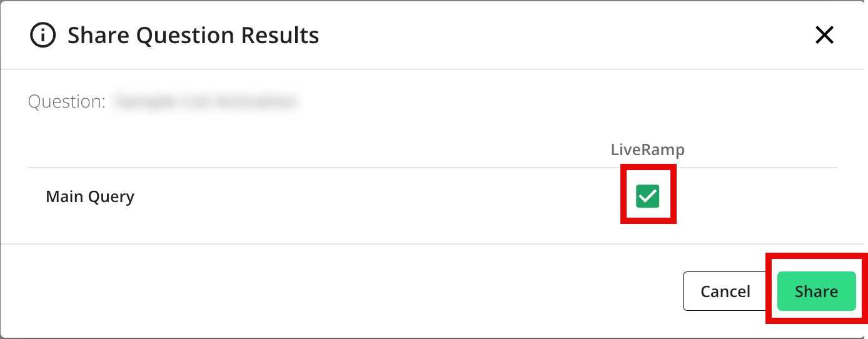Click the Share Question Results title text
This screenshot has height=339, width=868.
pos(193,36)
